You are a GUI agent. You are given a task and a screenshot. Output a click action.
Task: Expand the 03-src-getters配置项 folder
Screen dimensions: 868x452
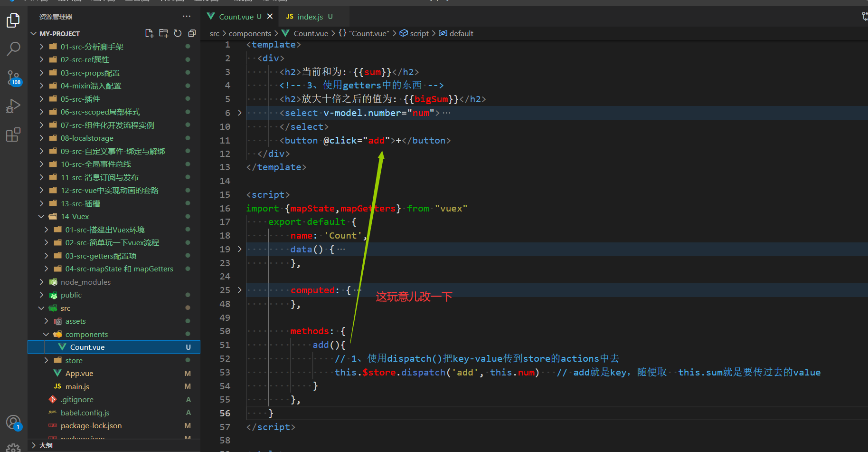click(46, 256)
